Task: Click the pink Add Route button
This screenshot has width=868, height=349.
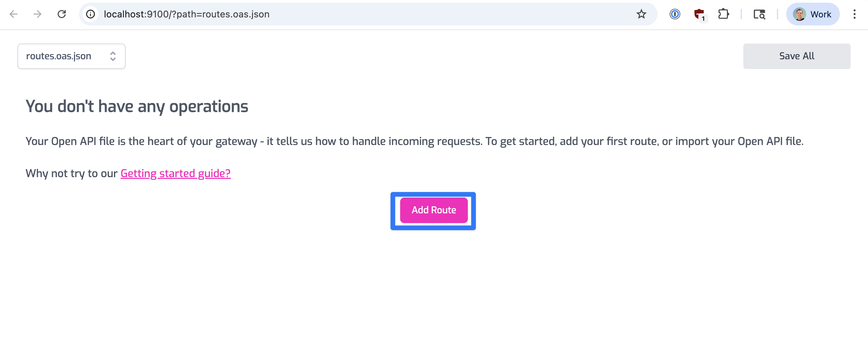Action: 434,210
